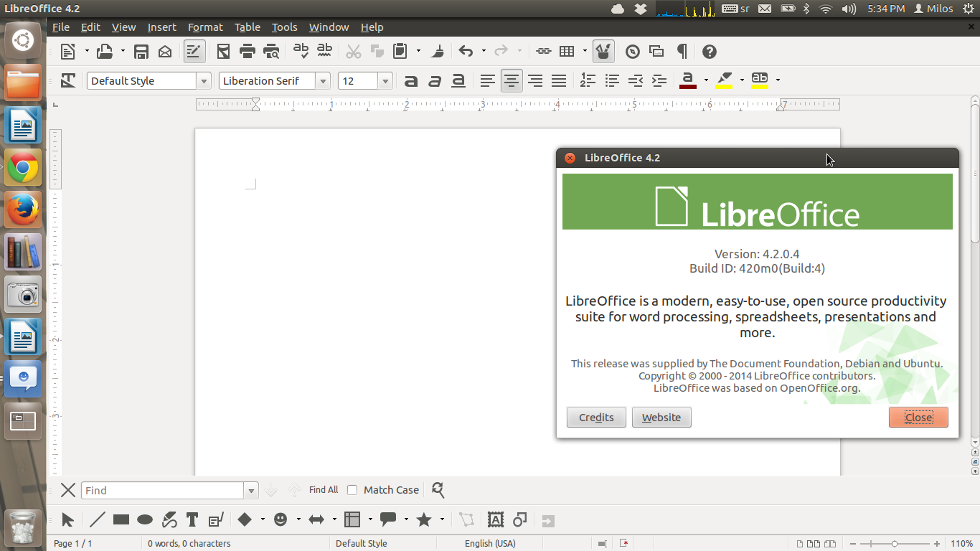This screenshot has height=551, width=980.
Task: Select the Text box tool
Action: coord(192,519)
